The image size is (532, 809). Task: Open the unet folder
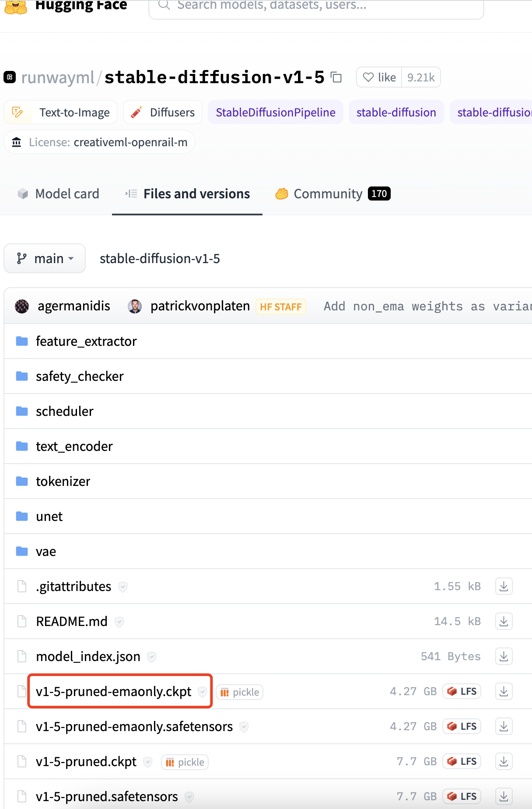pos(49,517)
